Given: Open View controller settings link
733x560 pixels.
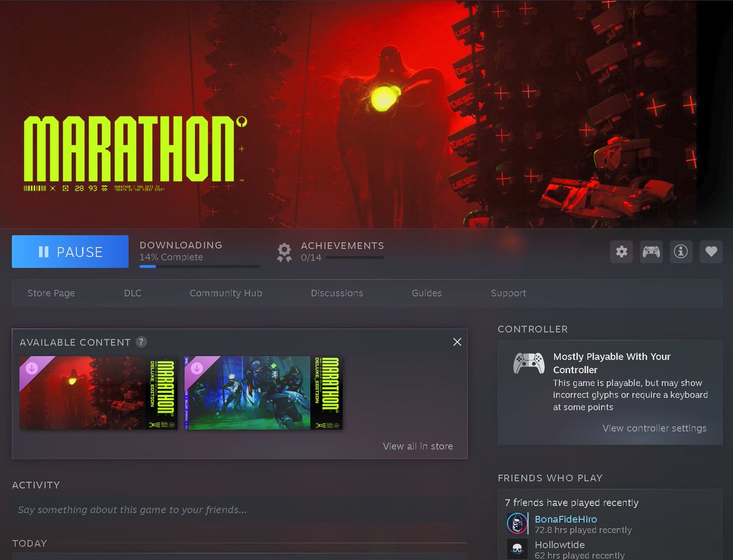Looking at the screenshot, I should [654, 428].
